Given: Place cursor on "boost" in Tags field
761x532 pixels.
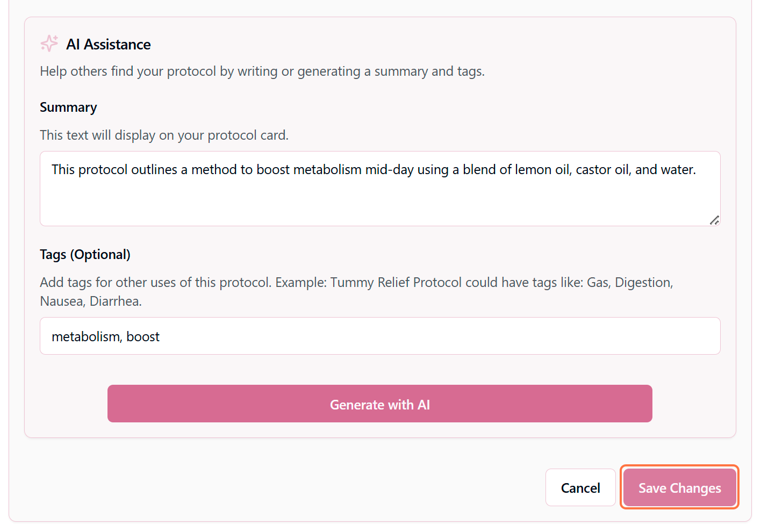Looking at the screenshot, I should 143,337.
